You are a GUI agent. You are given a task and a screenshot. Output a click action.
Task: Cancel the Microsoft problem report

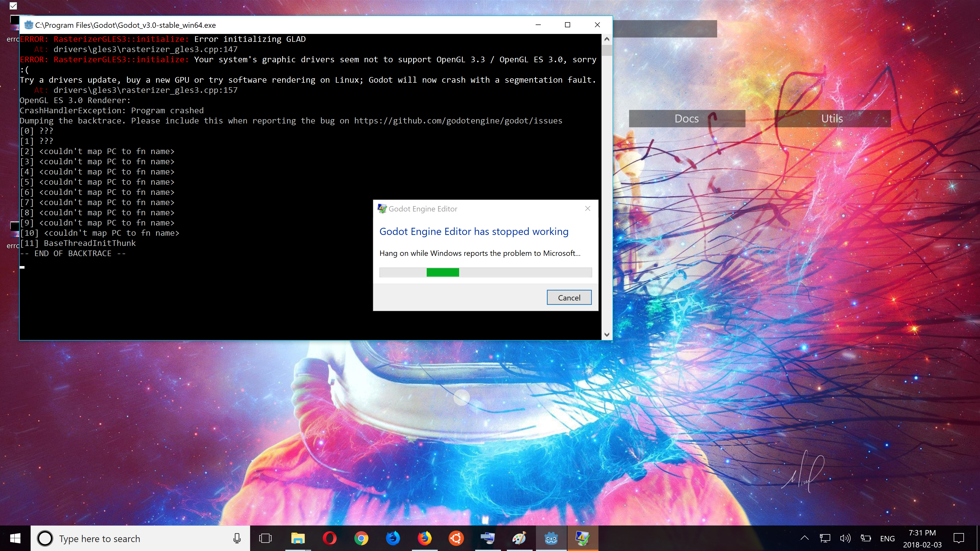click(x=569, y=297)
